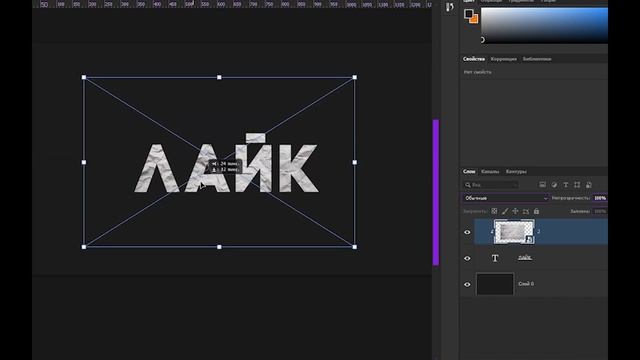Switch to the Коррекция tab

[x=503, y=59]
